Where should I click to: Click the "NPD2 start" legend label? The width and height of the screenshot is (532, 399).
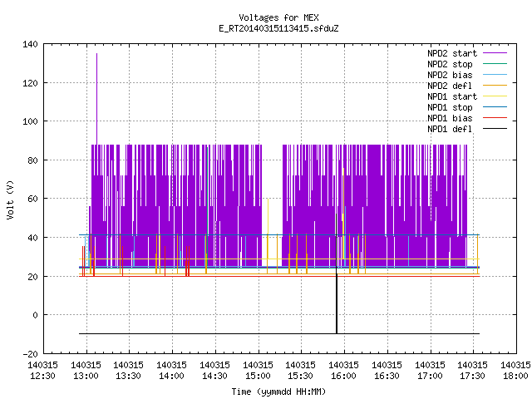[452, 53]
